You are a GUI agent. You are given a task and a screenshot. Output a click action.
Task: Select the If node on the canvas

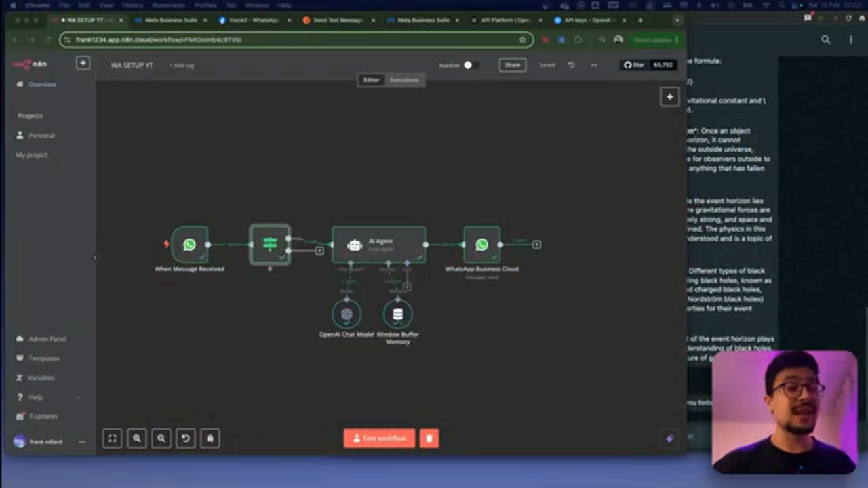270,244
